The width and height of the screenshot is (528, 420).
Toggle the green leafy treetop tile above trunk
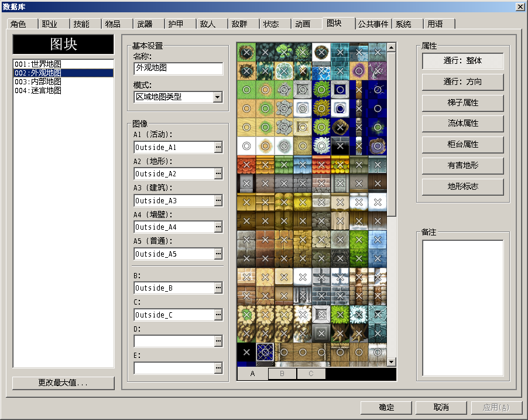tap(340, 315)
